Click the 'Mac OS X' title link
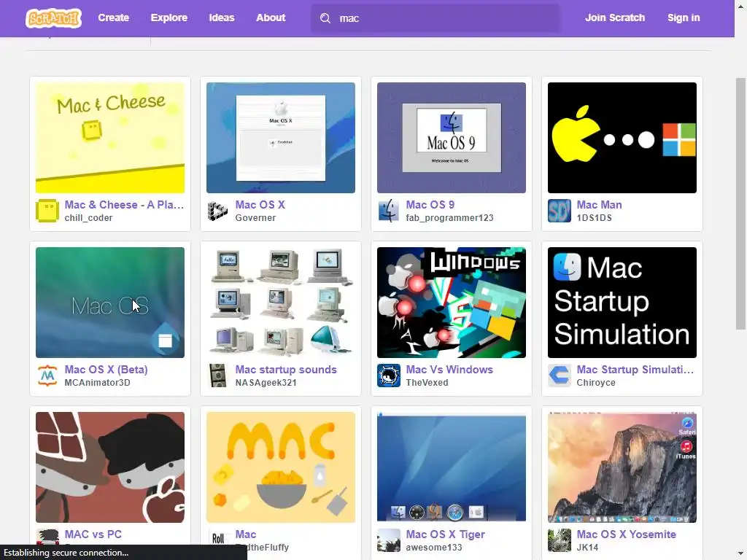This screenshot has width=747, height=560. [260, 205]
